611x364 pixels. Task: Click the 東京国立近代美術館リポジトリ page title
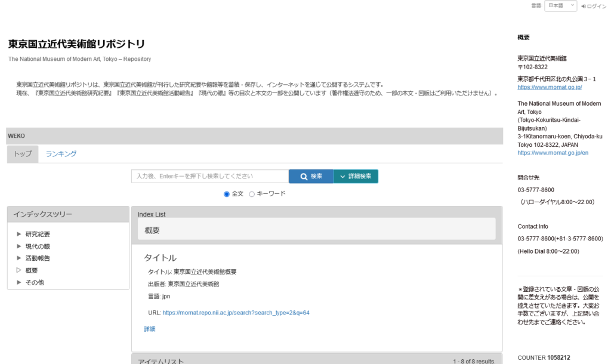tap(76, 44)
